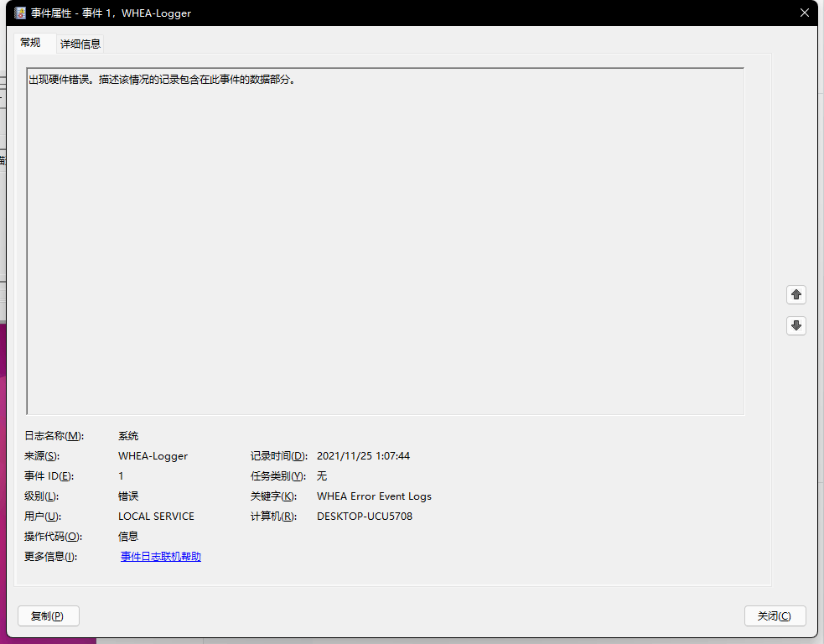Click the 日志名称(M) label
The image size is (824, 644).
[x=54, y=436]
